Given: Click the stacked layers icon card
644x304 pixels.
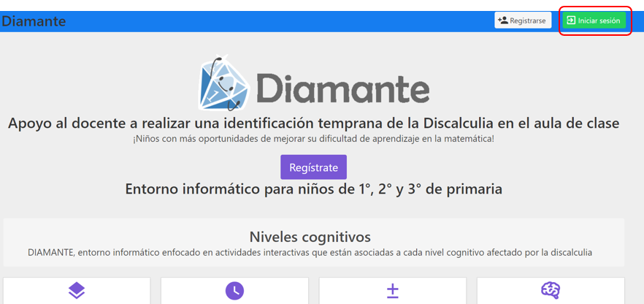Looking at the screenshot, I should [77, 291].
